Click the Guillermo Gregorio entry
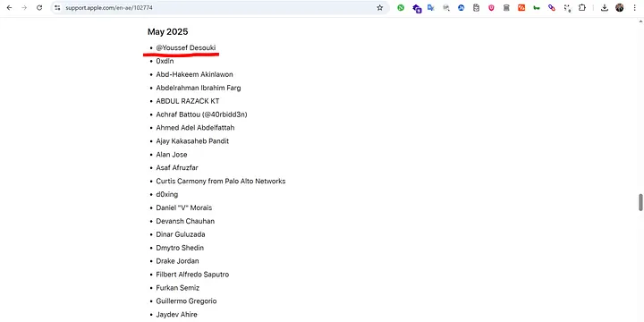The height and width of the screenshot is (322, 644). pos(186,301)
